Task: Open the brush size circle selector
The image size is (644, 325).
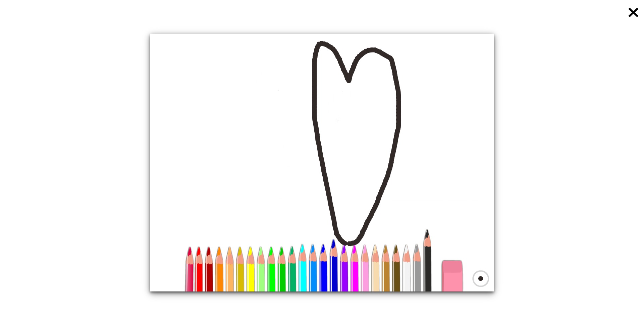Action: [x=481, y=279]
